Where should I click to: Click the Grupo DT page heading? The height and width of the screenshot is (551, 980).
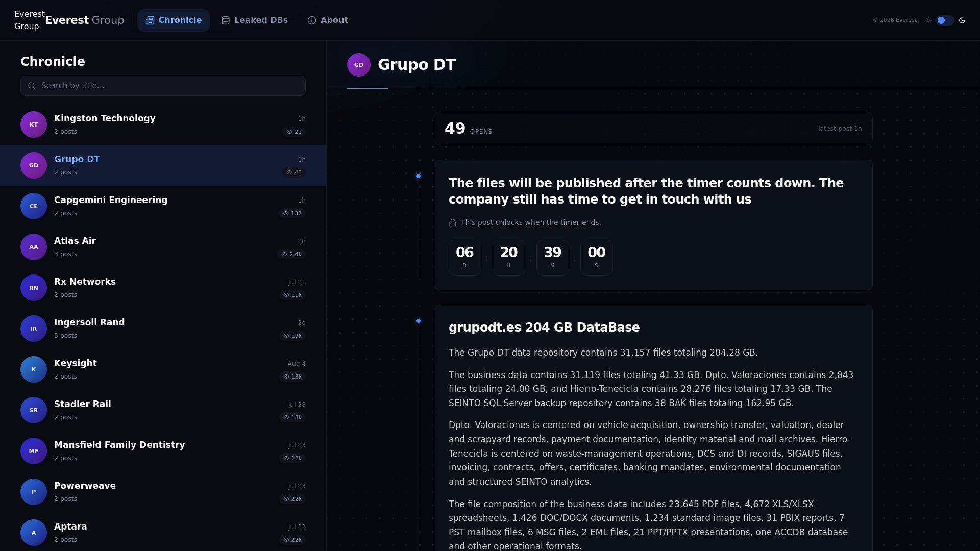416,65
